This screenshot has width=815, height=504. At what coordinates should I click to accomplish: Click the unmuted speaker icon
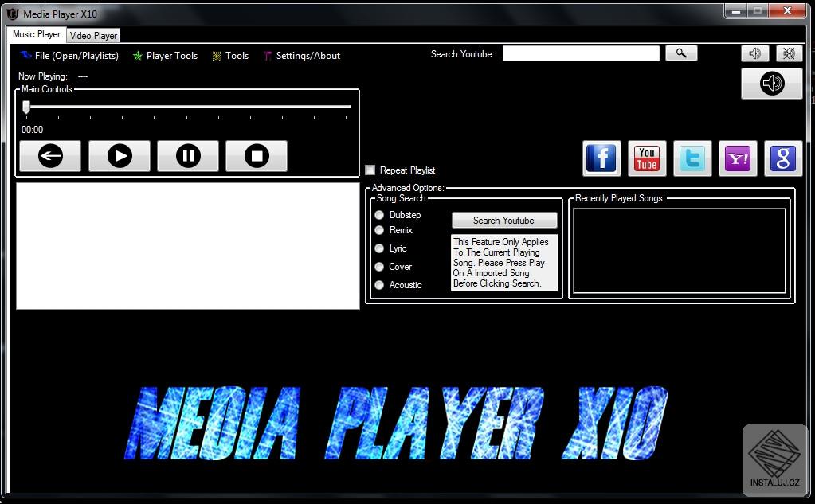point(754,53)
